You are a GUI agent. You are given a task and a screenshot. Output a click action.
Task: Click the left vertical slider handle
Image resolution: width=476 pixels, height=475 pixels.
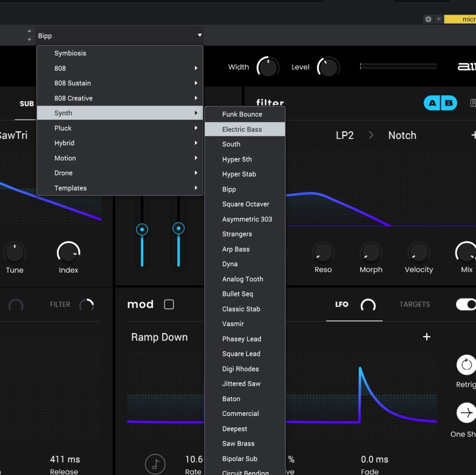[x=142, y=229]
